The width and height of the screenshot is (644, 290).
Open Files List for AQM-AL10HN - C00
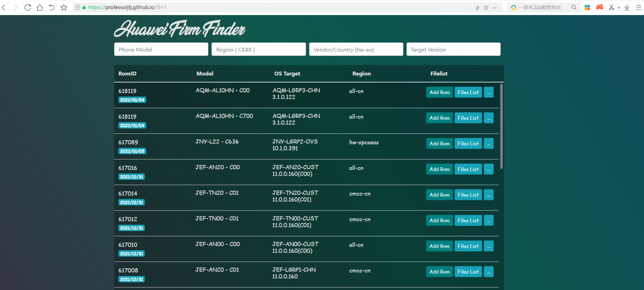(x=468, y=92)
